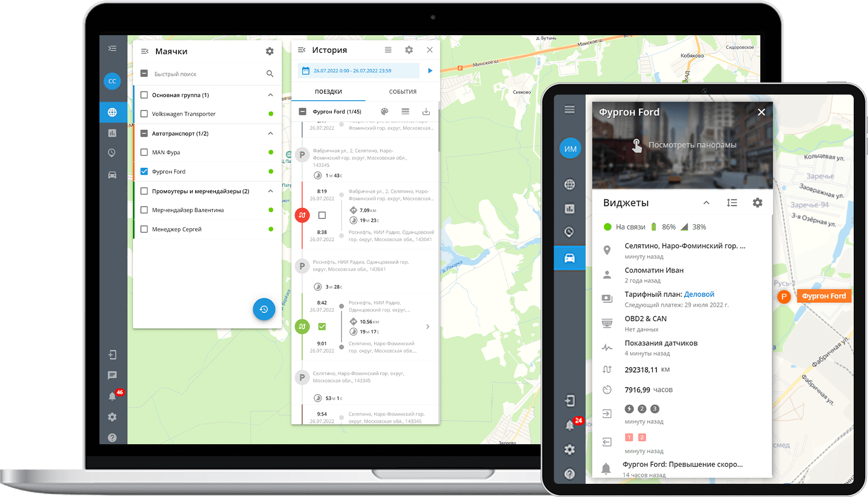Expand details arrow of 8:42 trip
868x497 pixels.
(x=428, y=327)
